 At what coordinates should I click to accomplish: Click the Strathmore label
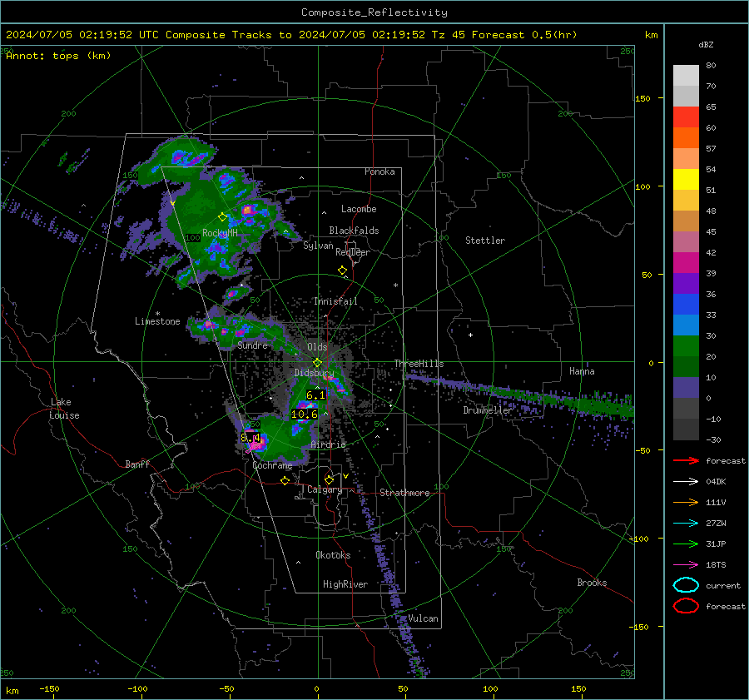point(404,493)
